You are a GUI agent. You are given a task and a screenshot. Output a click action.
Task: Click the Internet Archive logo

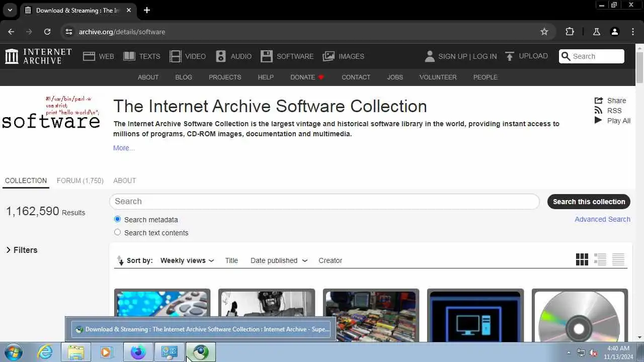coord(38,56)
